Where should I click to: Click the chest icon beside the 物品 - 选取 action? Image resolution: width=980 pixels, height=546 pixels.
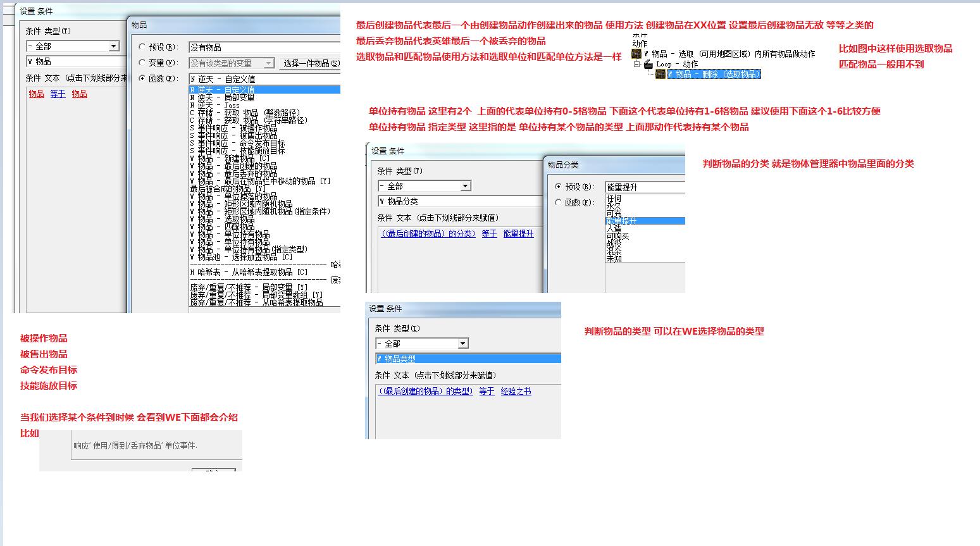coord(637,54)
